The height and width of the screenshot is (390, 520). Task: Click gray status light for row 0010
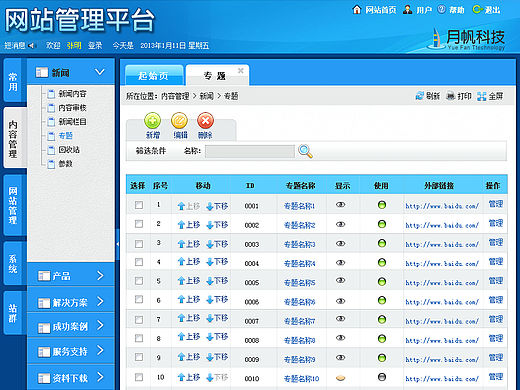382,377
